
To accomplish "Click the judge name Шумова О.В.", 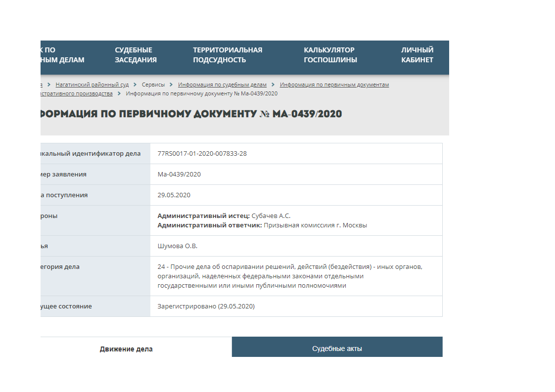I will [177, 246].
